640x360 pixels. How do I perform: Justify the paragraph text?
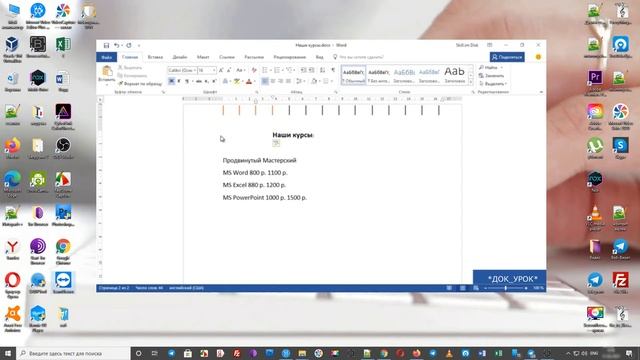(289, 81)
